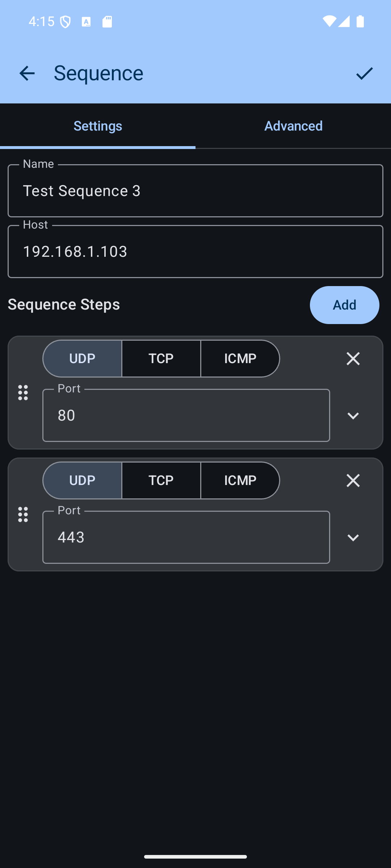Select ICMP for the port 443 step
Screen dimensions: 391x868
[x=240, y=481]
